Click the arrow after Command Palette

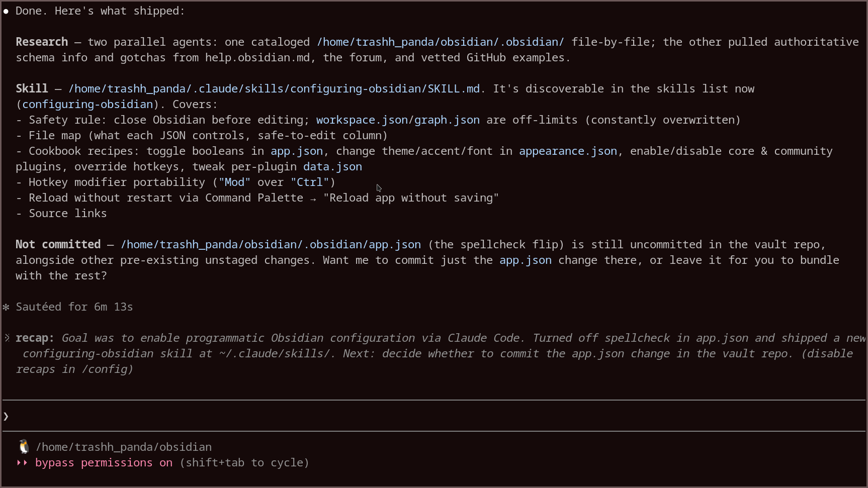[313, 199]
